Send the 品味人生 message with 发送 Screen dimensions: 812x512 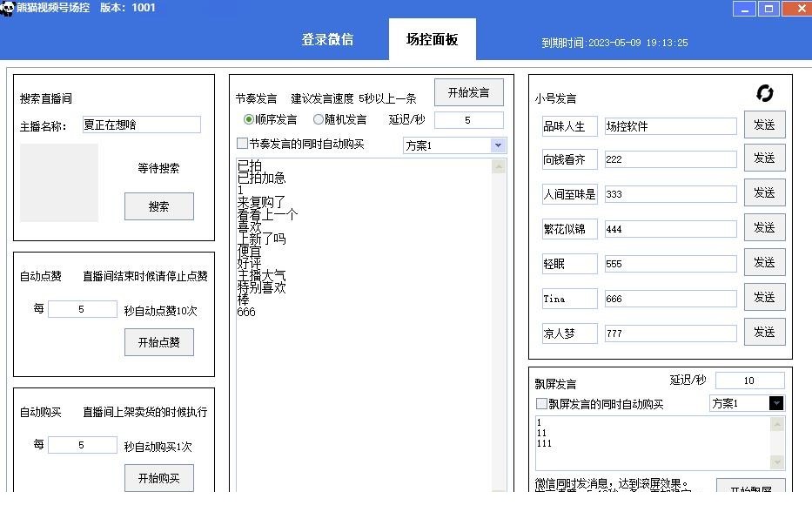click(764, 125)
